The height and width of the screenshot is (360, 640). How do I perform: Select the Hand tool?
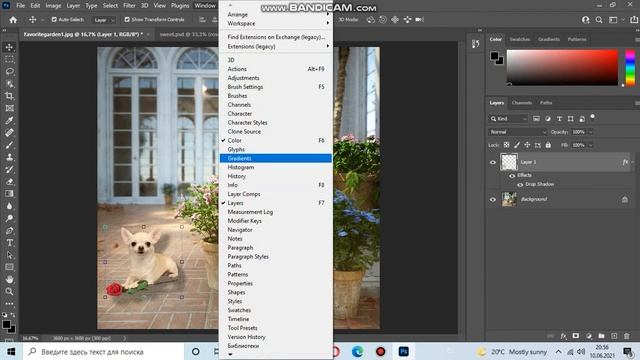pos(9,280)
